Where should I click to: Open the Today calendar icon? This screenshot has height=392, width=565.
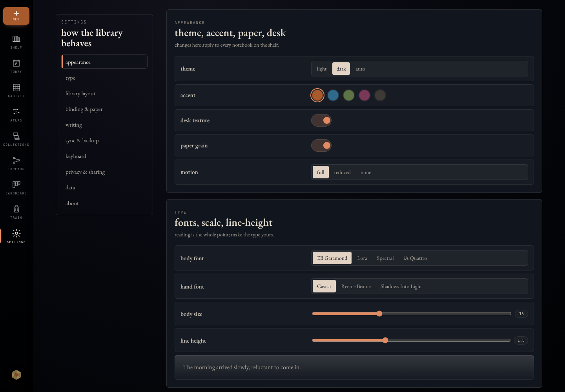(x=16, y=63)
